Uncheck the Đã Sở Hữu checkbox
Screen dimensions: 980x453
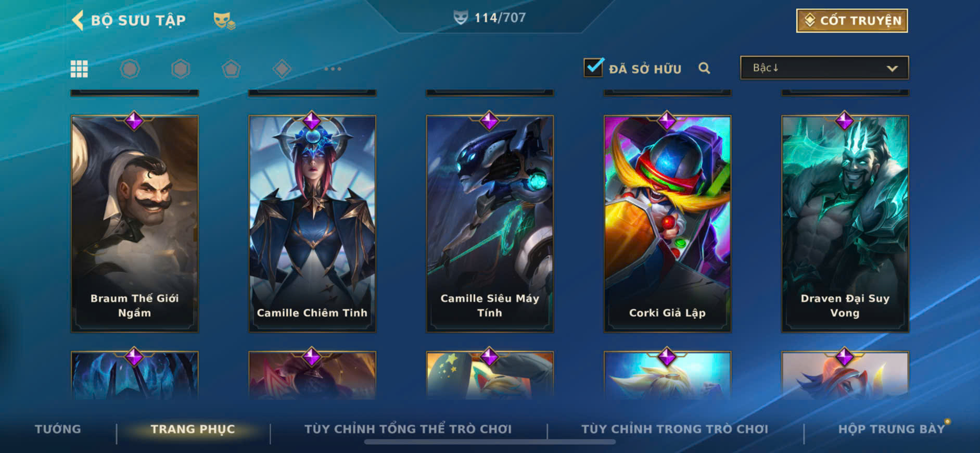(594, 68)
